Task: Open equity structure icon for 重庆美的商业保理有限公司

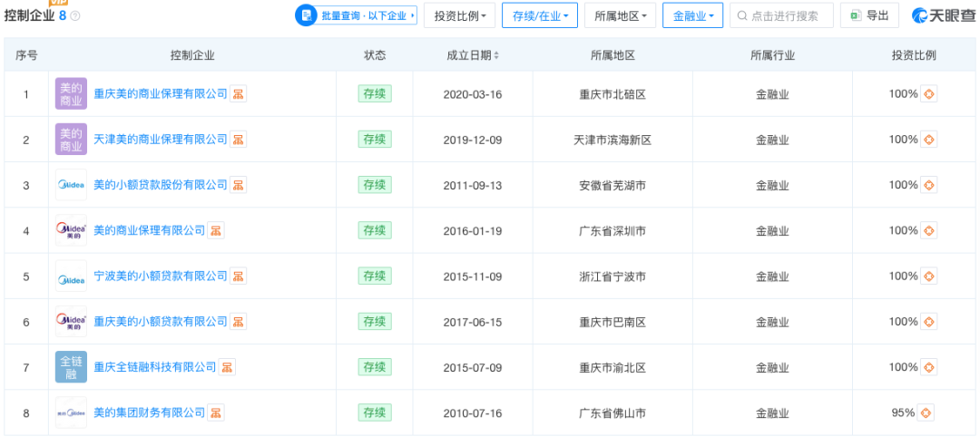Action: pos(238,93)
